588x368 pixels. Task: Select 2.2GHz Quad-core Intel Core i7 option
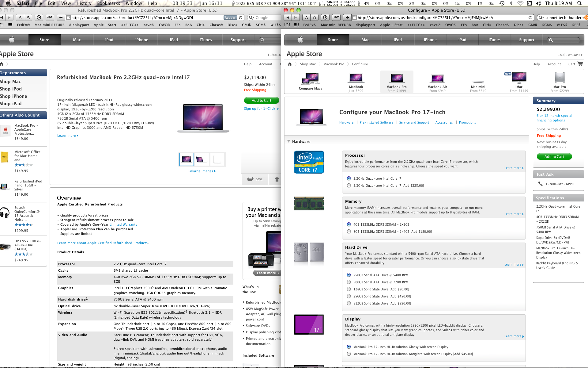coord(349,178)
